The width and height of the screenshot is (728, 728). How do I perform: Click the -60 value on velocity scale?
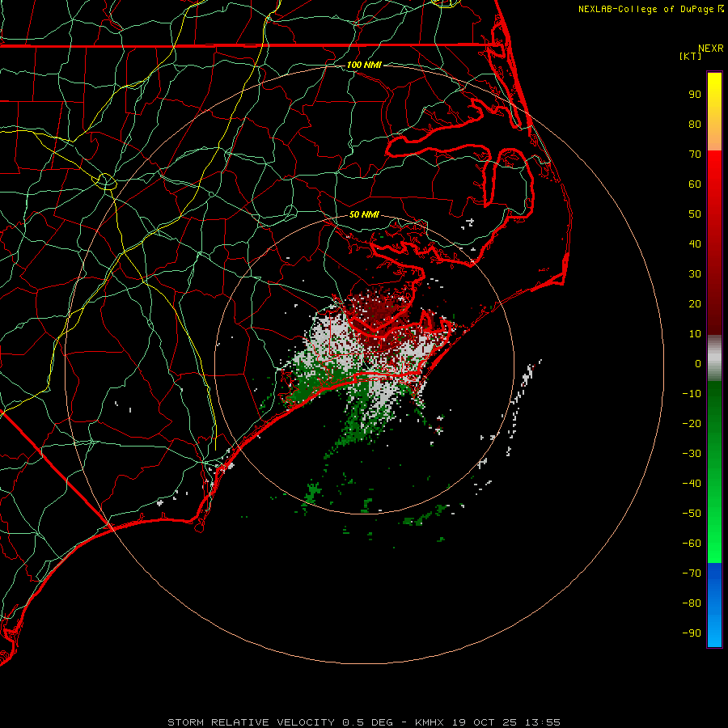[692, 544]
